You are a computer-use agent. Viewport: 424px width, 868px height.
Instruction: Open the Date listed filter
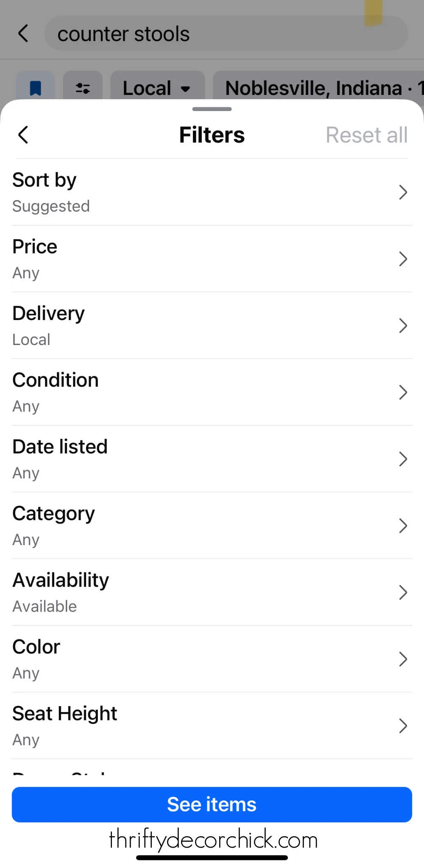[x=204, y=459]
